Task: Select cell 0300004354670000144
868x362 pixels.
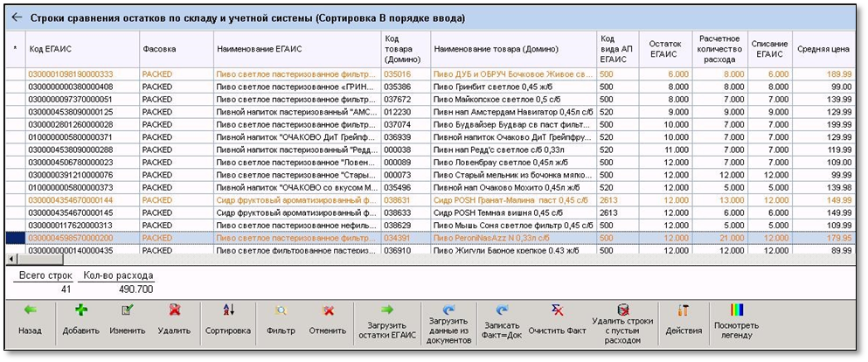Action: coord(82,200)
